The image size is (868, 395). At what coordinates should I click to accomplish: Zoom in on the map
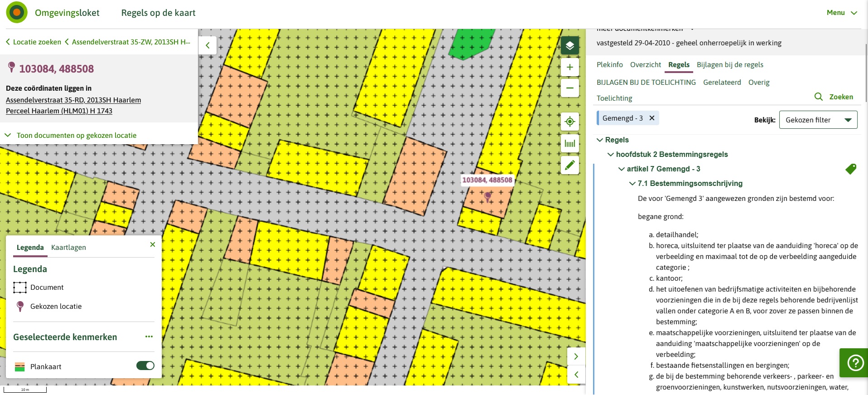[570, 67]
